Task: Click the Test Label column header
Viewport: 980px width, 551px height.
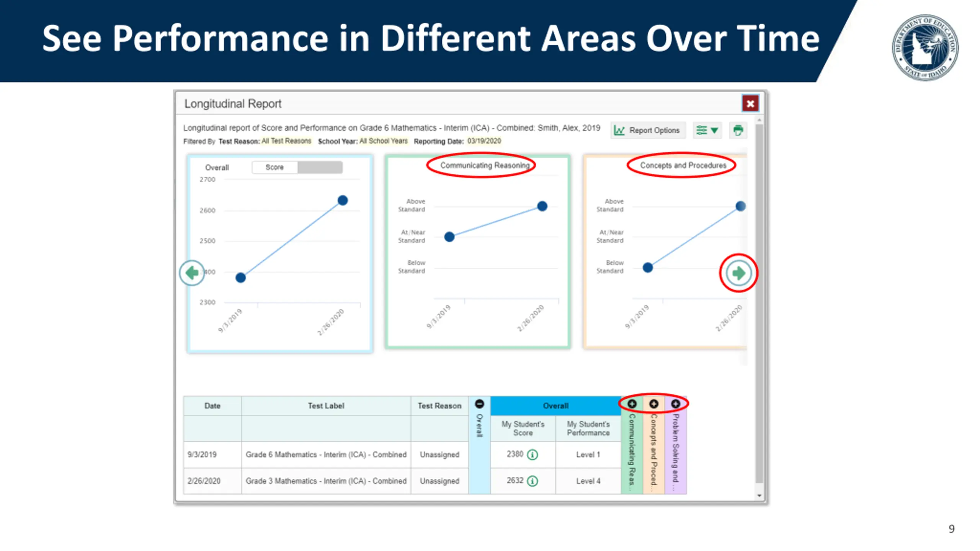Action: (x=326, y=406)
